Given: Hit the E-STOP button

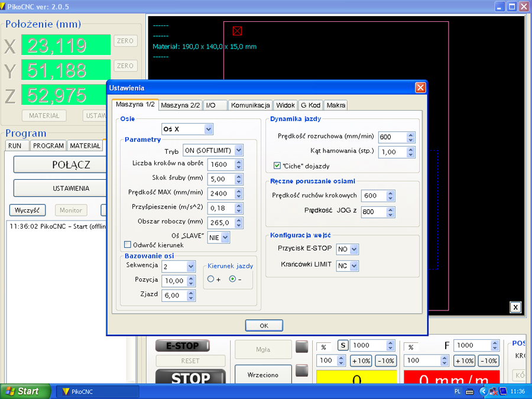Looking at the screenshot, I should click(183, 346).
